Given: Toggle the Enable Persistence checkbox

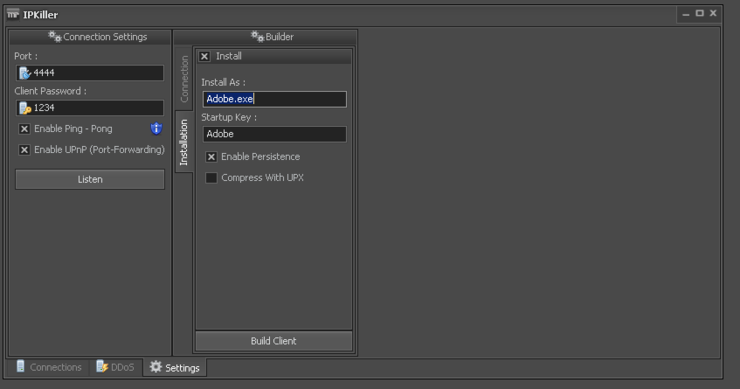Looking at the screenshot, I should [211, 157].
